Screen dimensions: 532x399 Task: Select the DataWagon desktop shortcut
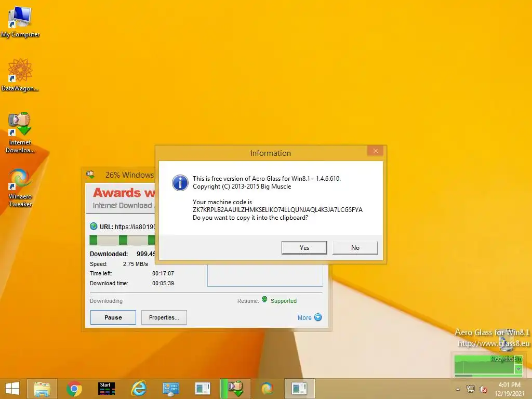(x=20, y=75)
